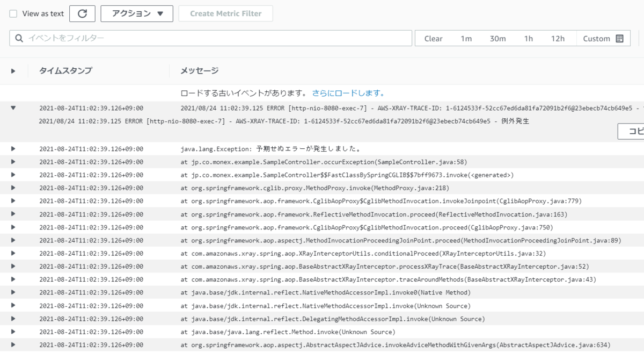644x352 pixels.
Task: Clear the current time range filter
Action: (x=433, y=38)
